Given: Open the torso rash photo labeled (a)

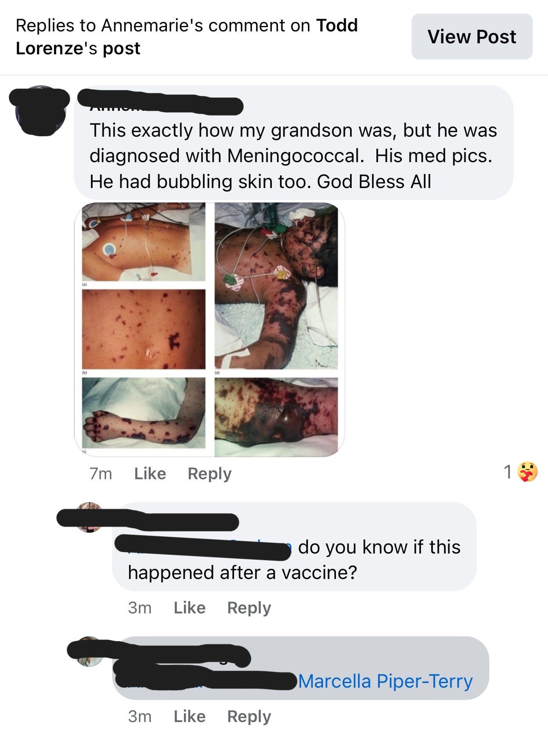Looking at the screenshot, I should [x=144, y=242].
